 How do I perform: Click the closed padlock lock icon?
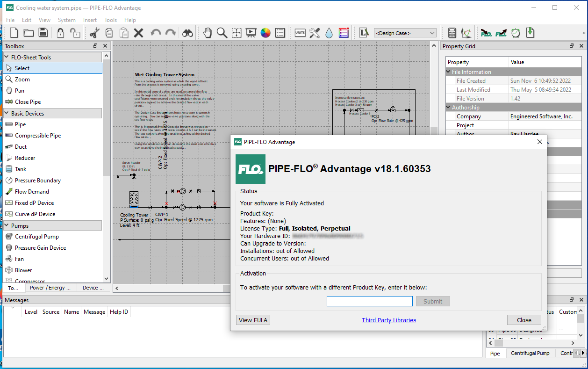(x=60, y=33)
